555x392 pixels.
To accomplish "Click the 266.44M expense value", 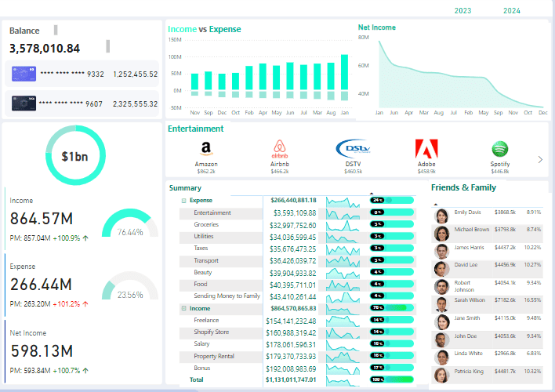I will (x=41, y=285).
